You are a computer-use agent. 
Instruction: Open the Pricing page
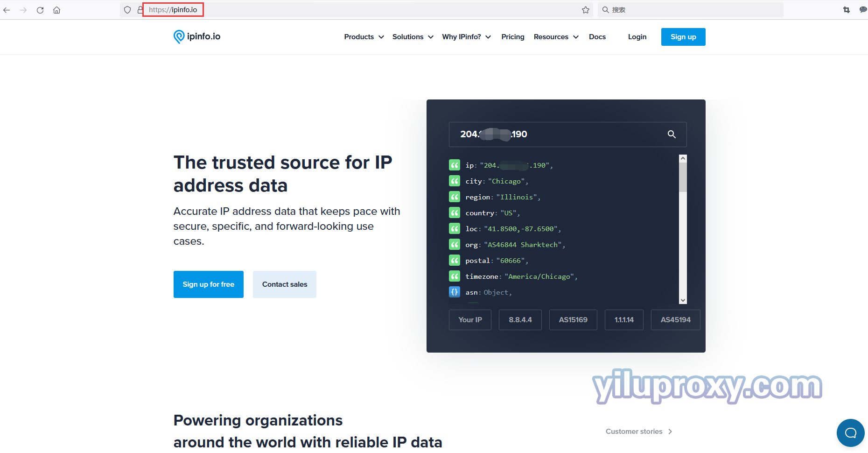click(513, 37)
